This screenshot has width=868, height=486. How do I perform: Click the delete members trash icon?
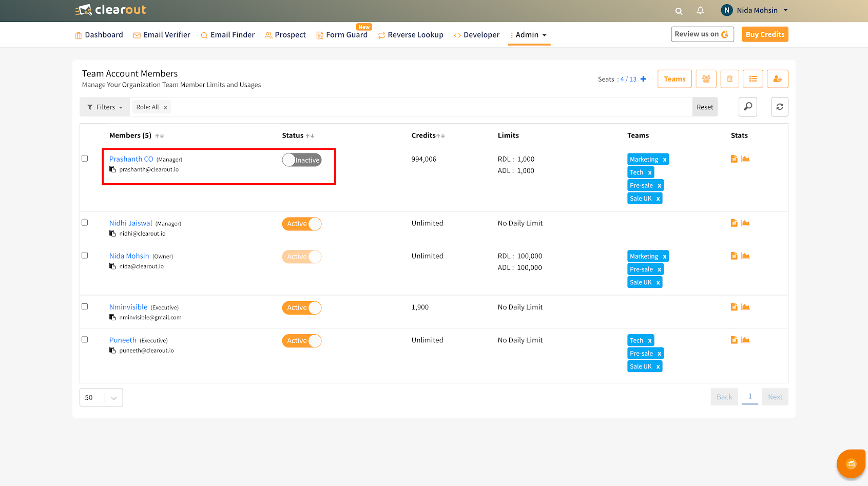(x=729, y=79)
